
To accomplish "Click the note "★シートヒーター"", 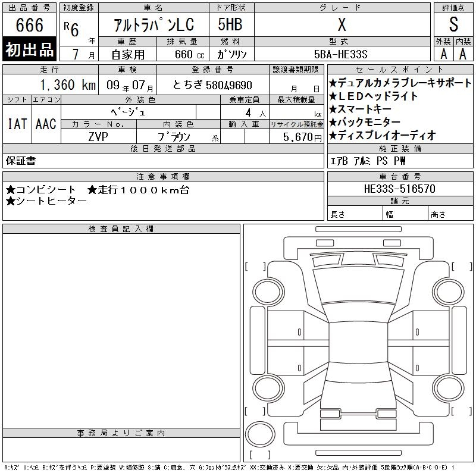I will point(46,201).
